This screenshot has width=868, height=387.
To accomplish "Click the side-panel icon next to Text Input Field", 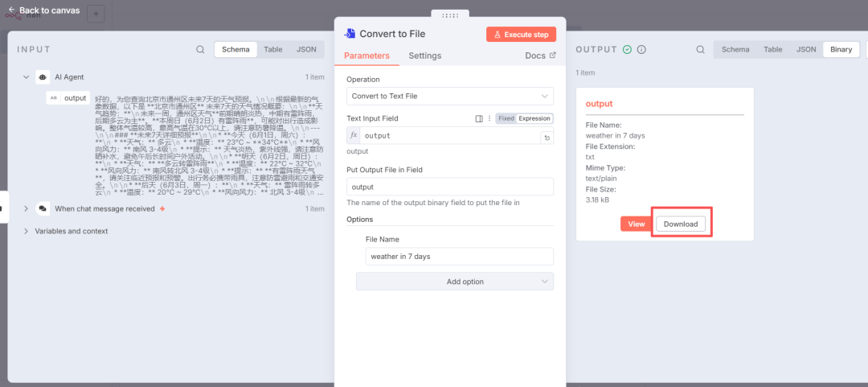I will click(x=479, y=118).
